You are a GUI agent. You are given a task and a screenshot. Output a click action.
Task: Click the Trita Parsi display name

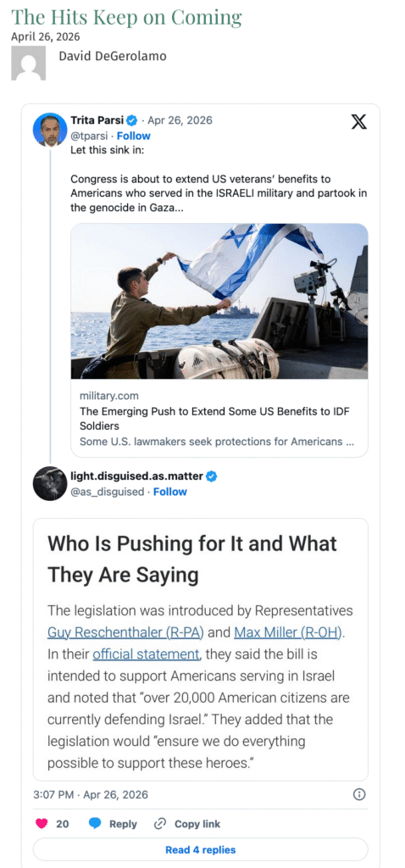97,120
